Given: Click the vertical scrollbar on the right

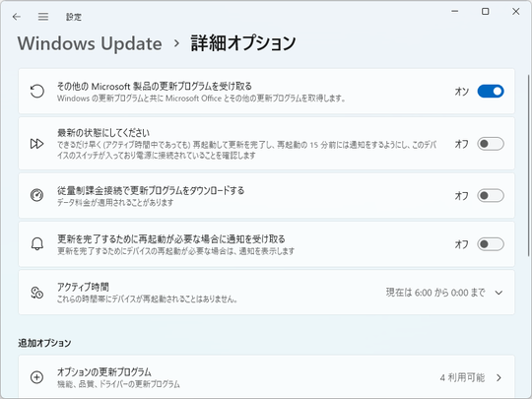Looking at the screenshot, I should 529,166.
